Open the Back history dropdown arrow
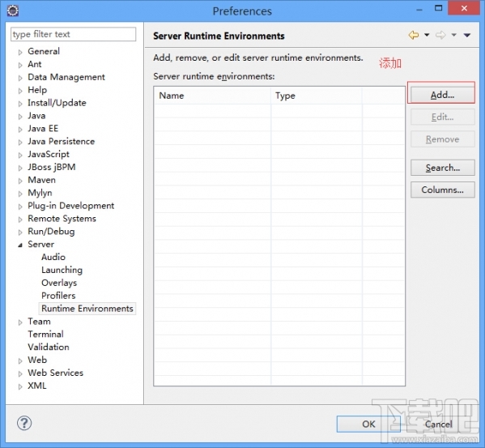Viewport: 485px width, 448px height. (x=427, y=35)
